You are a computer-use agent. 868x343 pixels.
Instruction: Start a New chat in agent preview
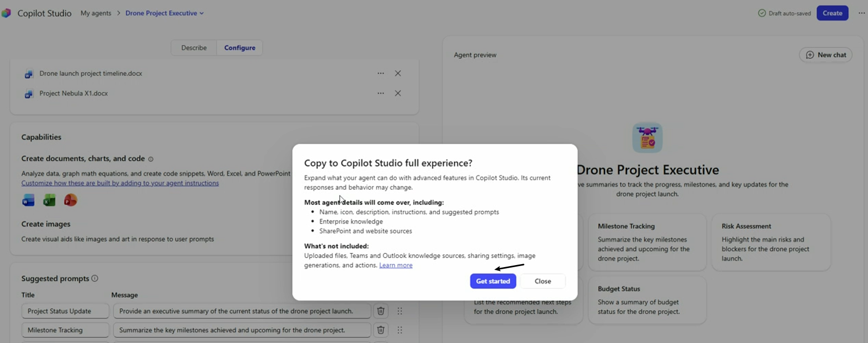[x=826, y=55]
